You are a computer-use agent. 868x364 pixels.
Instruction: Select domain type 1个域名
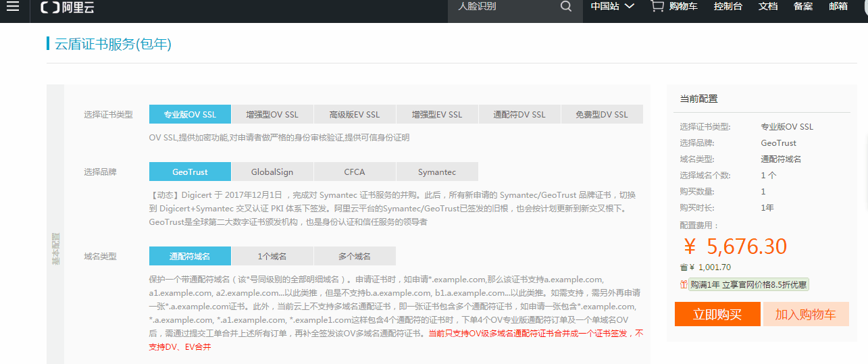tap(272, 256)
